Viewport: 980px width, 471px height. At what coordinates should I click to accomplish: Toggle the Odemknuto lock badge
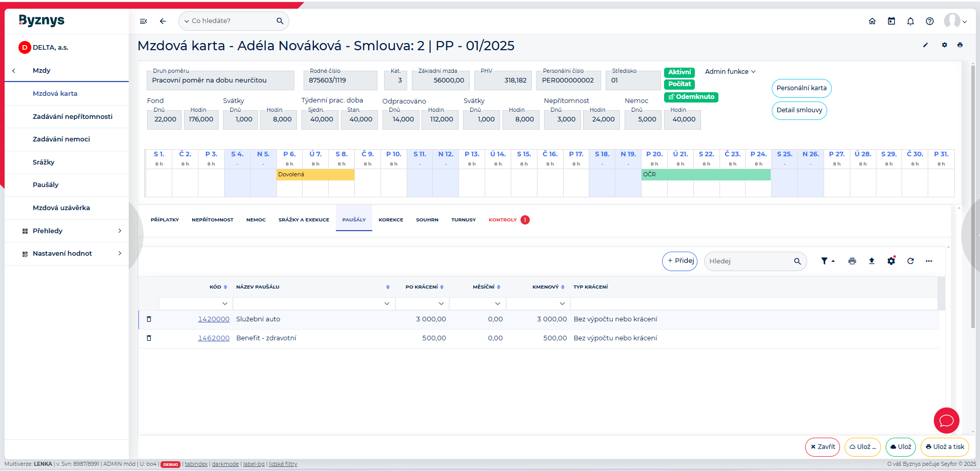coord(691,97)
